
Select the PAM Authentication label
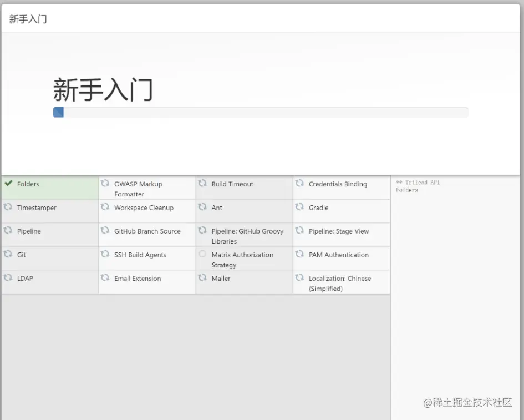coord(339,255)
